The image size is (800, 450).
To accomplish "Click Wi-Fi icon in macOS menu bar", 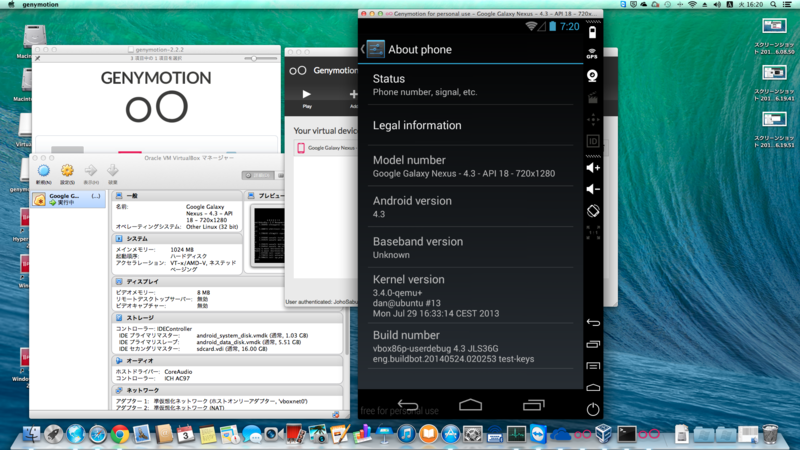I will tap(692, 4).
